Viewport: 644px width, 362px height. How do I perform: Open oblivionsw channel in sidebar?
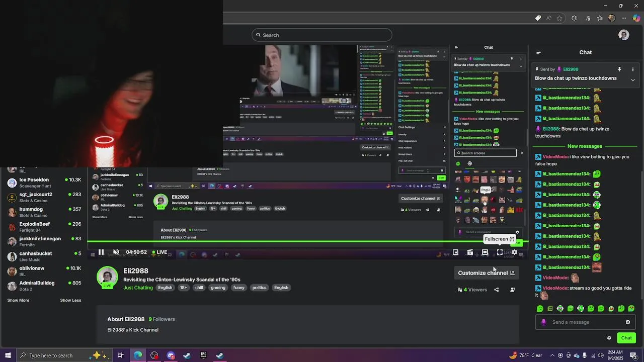coord(44,271)
